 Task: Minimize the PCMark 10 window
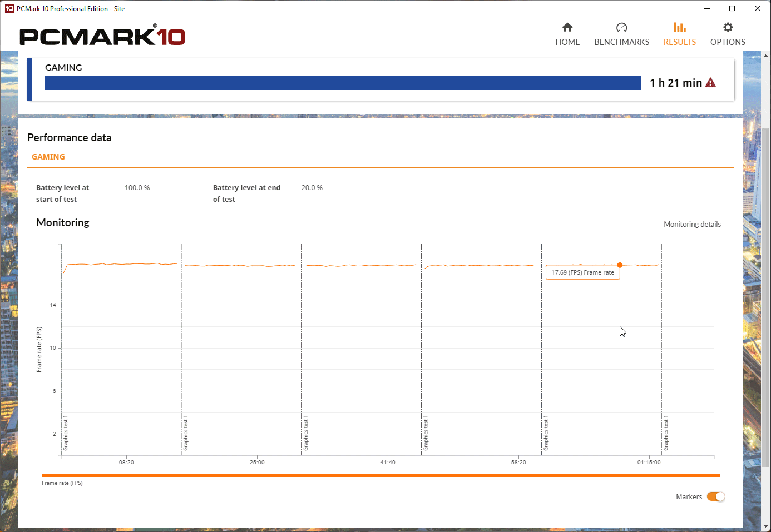click(x=707, y=8)
